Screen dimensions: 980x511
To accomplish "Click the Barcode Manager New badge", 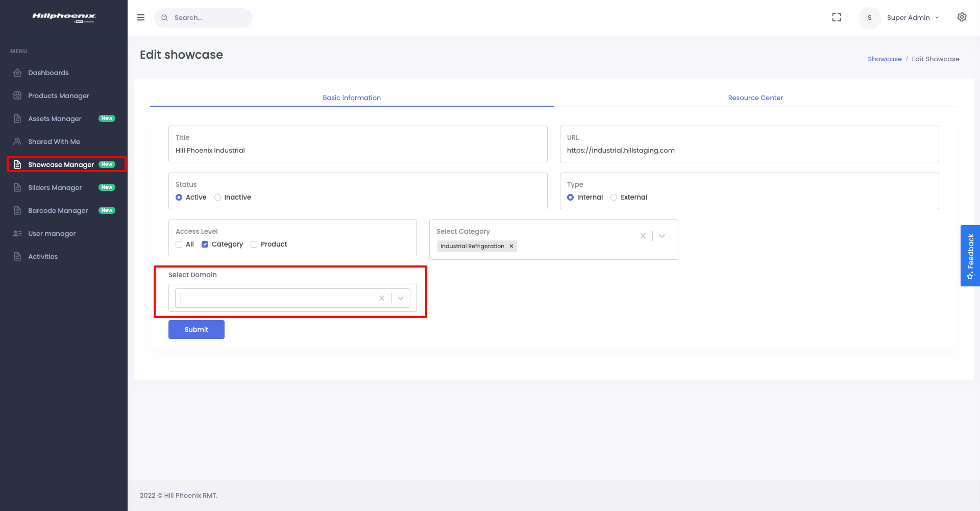I will (x=107, y=210).
